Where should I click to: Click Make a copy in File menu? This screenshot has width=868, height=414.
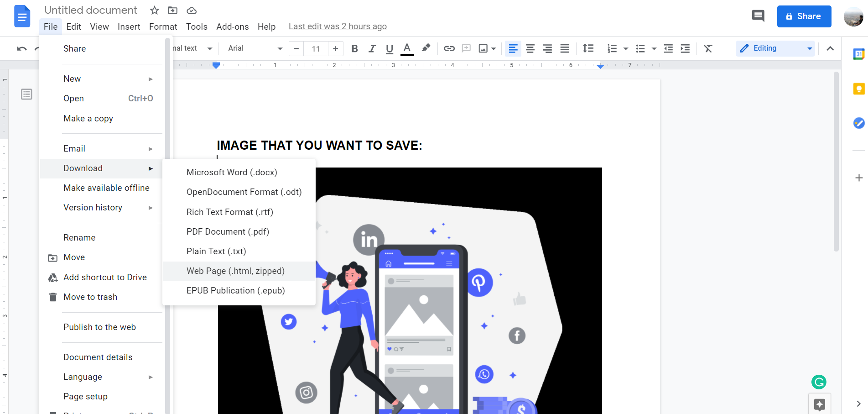pyautogui.click(x=101, y=119)
